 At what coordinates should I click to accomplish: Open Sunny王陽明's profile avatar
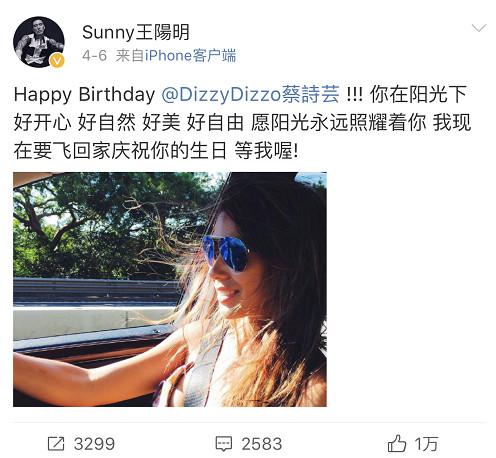38,42
